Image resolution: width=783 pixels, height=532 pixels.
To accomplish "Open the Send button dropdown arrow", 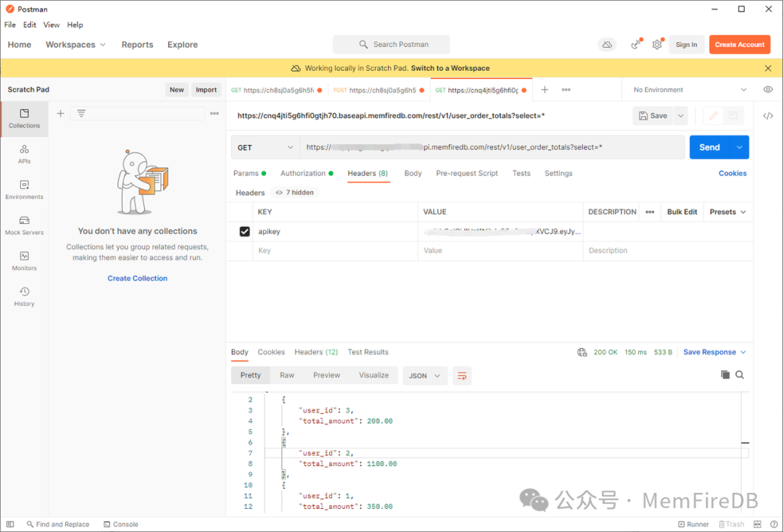I will 739,147.
